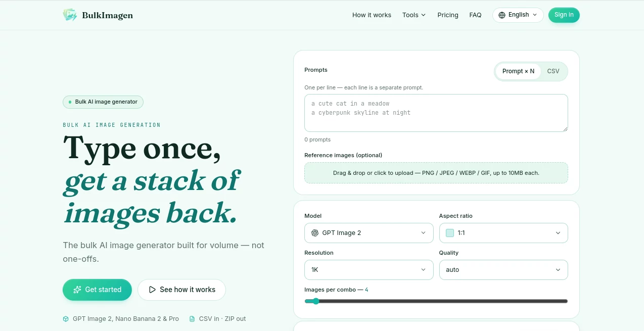
Task: Open the English language dropdown
Action: point(518,15)
